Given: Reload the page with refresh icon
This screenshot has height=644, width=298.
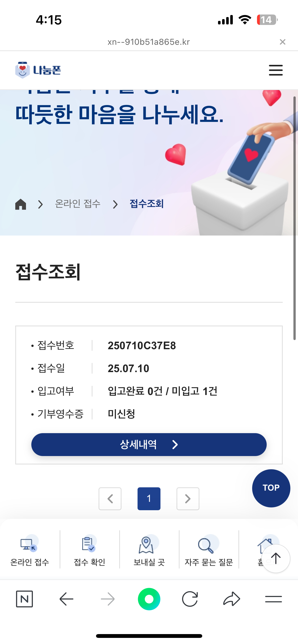Looking at the screenshot, I should click(x=190, y=599).
